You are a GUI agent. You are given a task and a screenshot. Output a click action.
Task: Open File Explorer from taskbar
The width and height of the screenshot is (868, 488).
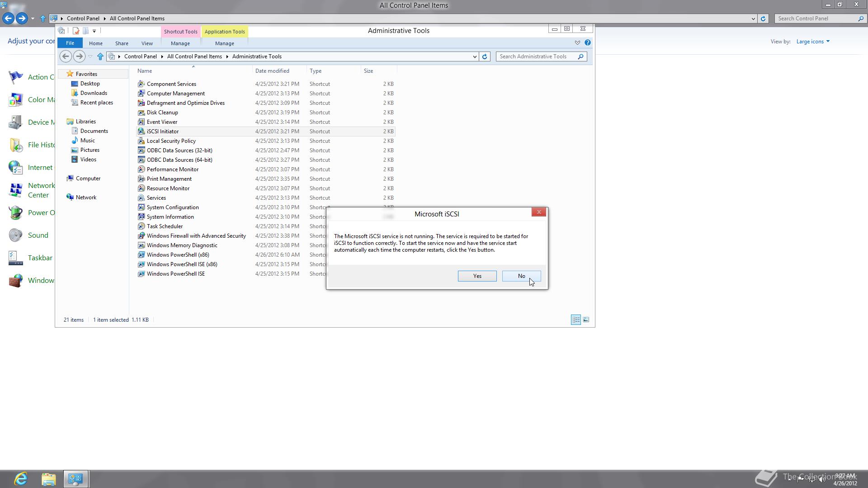48,479
